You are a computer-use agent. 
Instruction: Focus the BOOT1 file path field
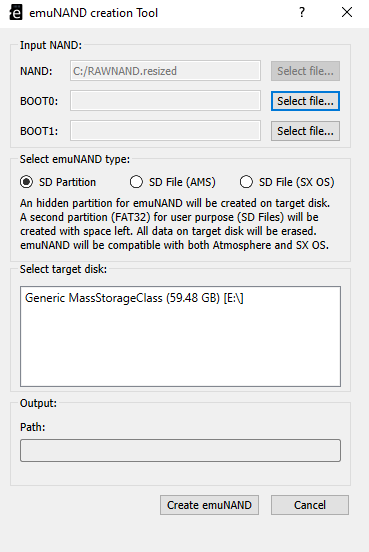point(165,131)
